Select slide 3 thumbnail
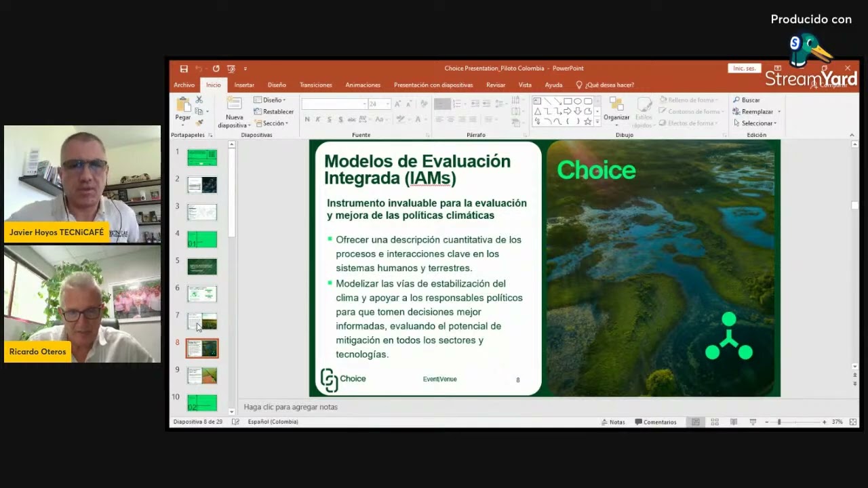 click(202, 212)
